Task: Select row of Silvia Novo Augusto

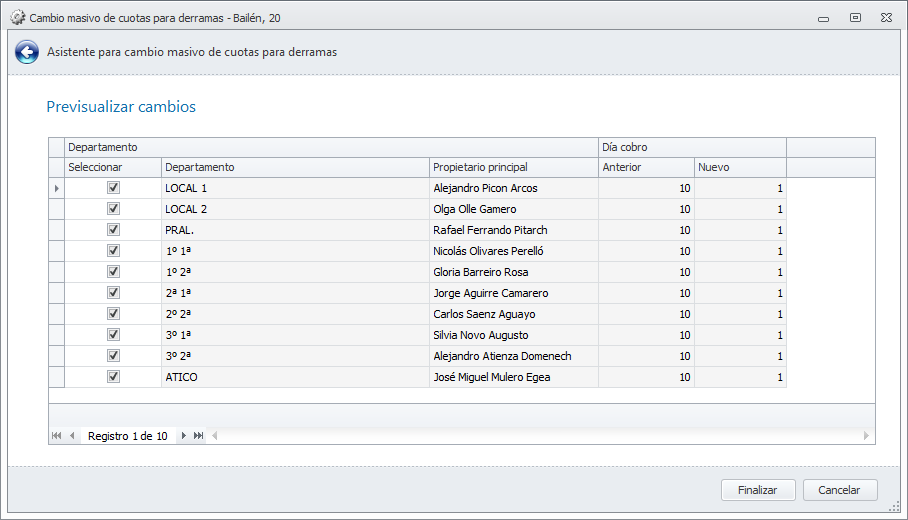Action: coord(513,335)
